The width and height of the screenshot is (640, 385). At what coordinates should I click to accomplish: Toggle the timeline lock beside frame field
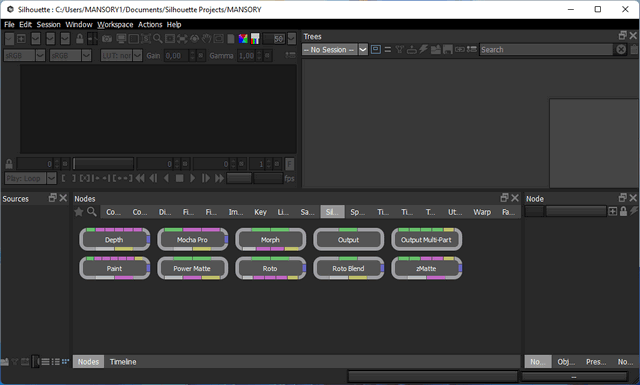[9, 164]
